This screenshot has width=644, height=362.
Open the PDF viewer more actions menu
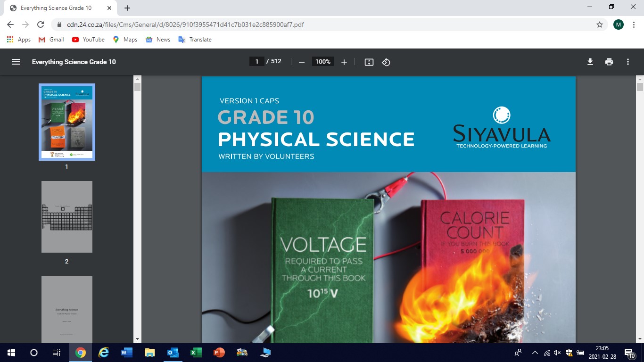628,62
